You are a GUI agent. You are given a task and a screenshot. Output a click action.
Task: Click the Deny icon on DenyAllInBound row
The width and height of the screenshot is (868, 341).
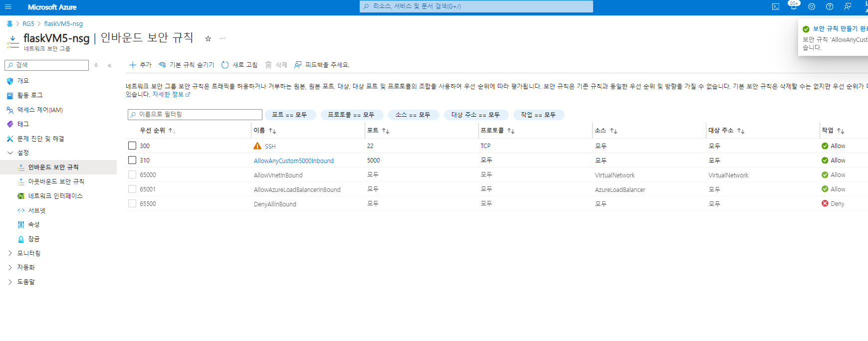[825, 203]
